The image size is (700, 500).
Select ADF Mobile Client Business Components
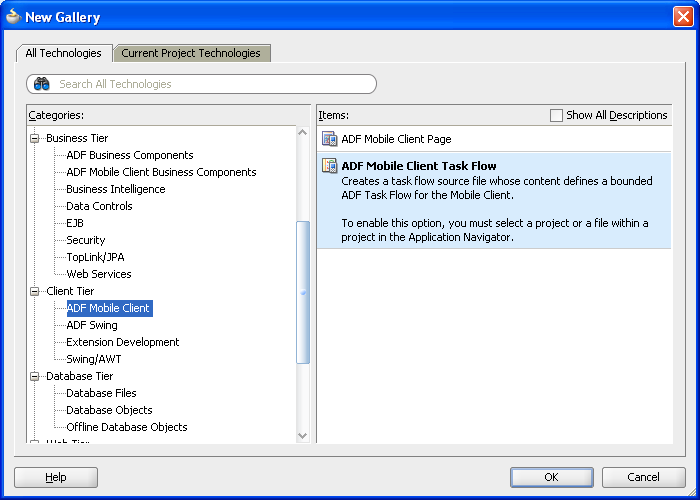point(162,172)
